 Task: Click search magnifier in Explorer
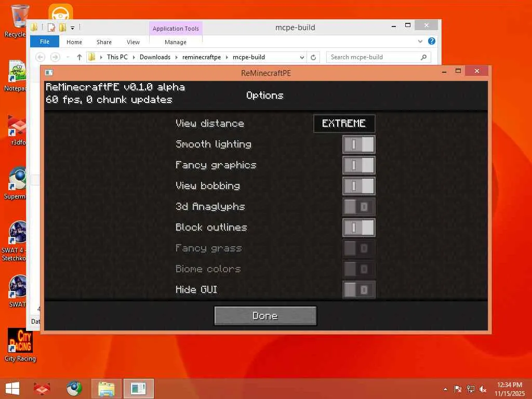423,57
